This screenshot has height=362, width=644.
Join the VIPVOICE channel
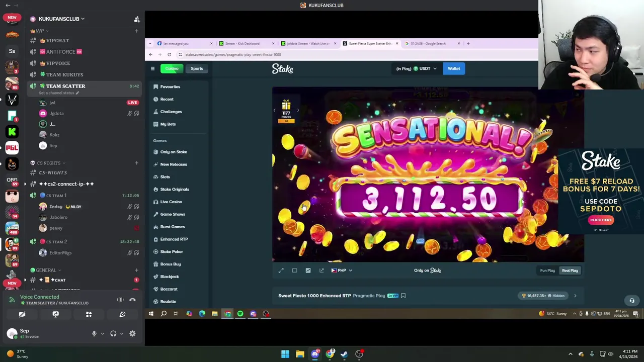(85, 63)
